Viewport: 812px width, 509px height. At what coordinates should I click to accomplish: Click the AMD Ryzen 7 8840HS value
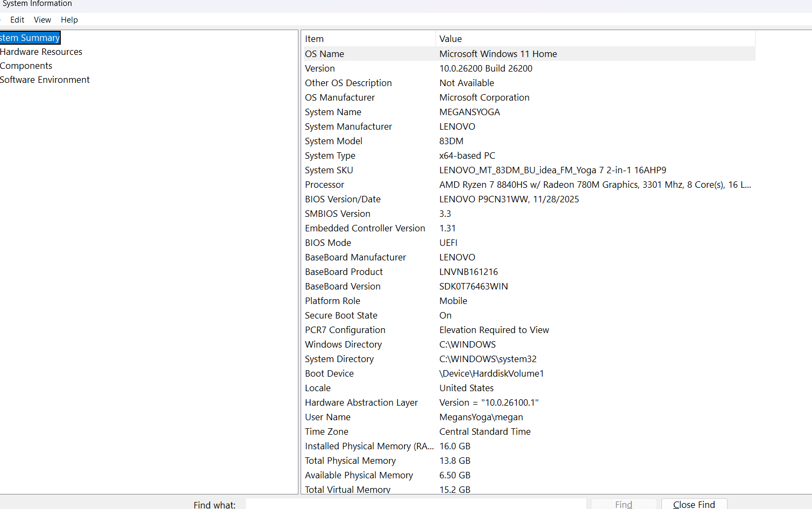point(595,185)
